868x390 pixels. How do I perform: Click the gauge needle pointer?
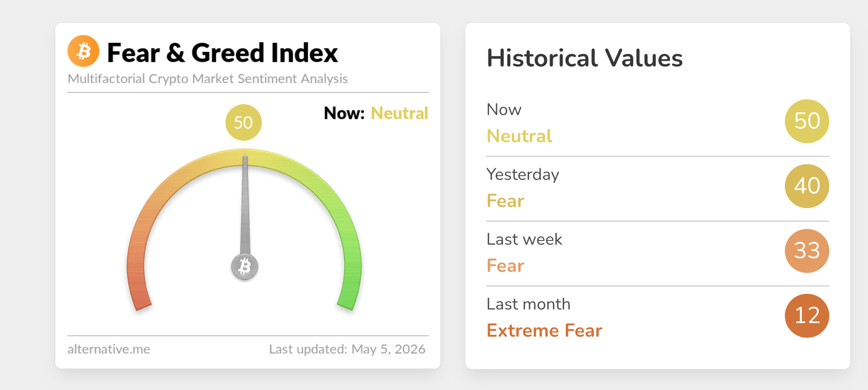coord(245,204)
